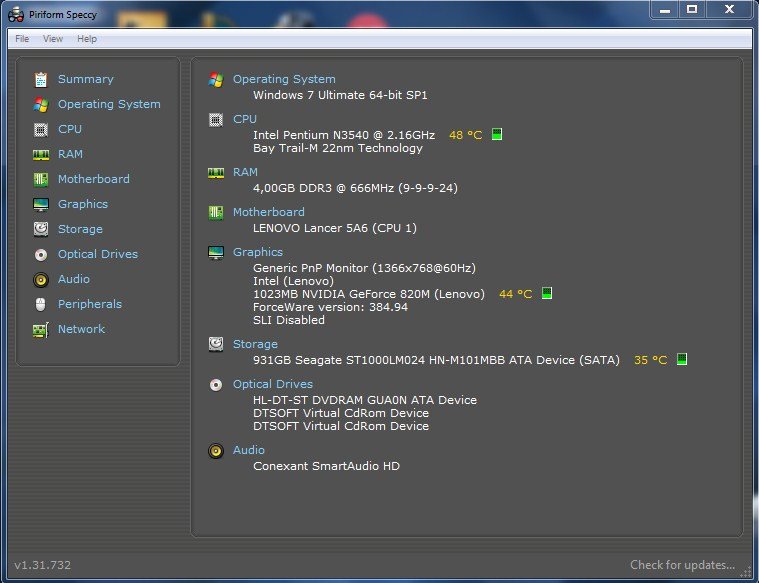The image size is (759, 583).
Task: Click Windows 7 Ultimate 64-bit SP1 text
Action: (x=340, y=95)
